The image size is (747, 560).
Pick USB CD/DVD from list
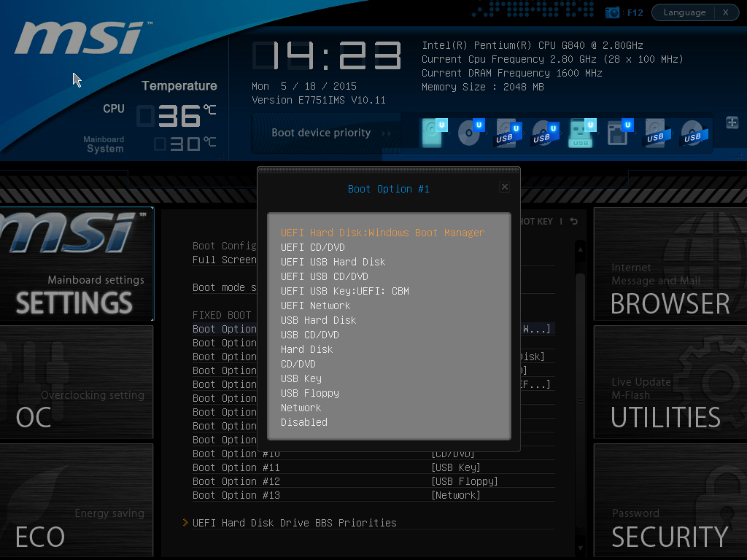tap(309, 335)
